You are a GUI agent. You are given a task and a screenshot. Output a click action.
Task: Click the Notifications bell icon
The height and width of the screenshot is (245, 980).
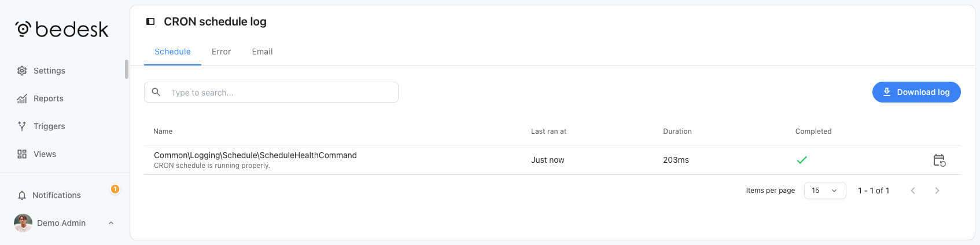point(22,195)
